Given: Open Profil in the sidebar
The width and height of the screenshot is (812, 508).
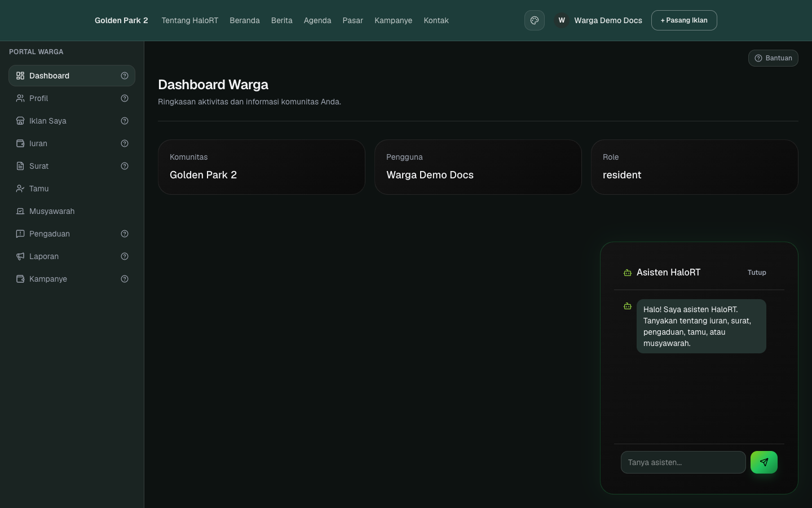Looking at the screenshot, I should coord(72,98).
